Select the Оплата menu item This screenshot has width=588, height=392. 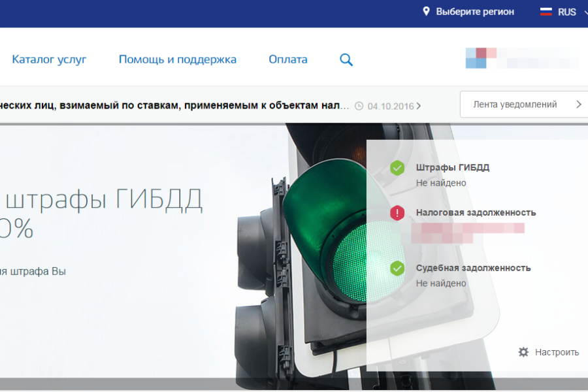(286, 59)
